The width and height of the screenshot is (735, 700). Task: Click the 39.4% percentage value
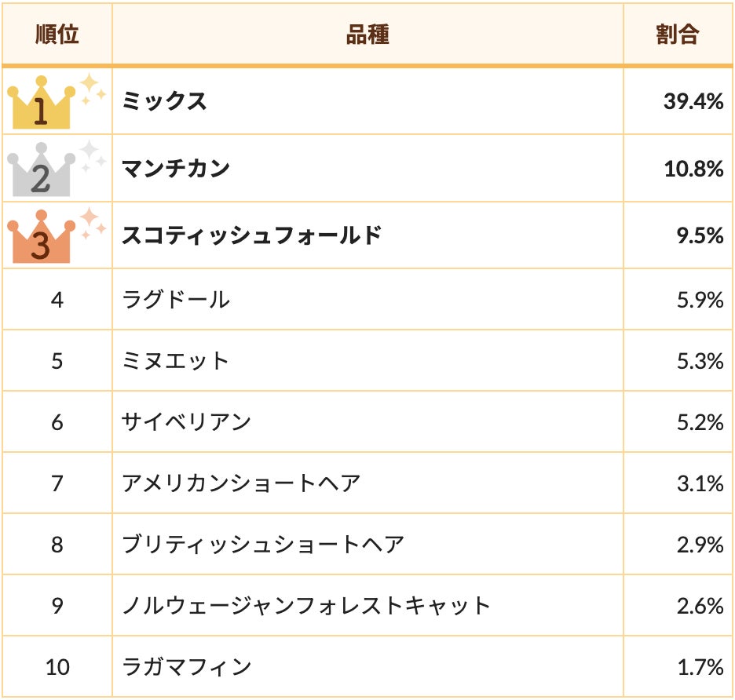click(x=693, y=101)
